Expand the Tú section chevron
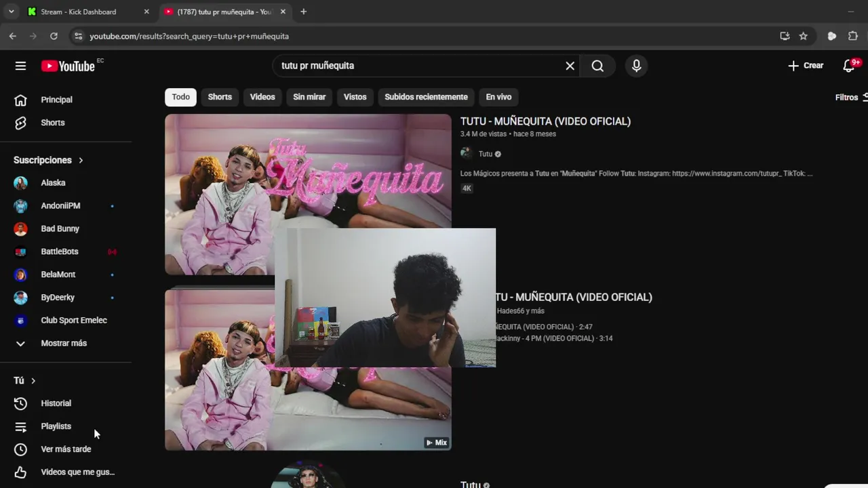Image resolution: width=868 pixels, height=488 pixels. (33, 381)
